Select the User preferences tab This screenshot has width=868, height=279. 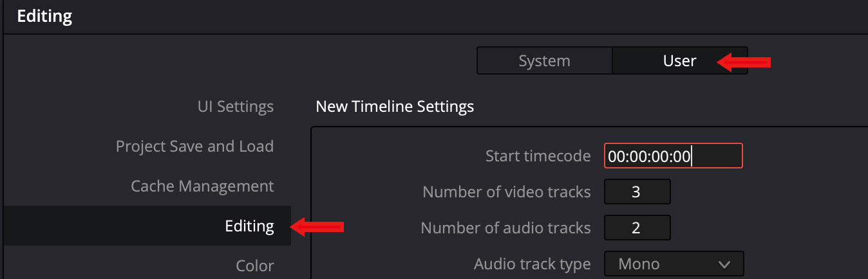coord(679,61)
